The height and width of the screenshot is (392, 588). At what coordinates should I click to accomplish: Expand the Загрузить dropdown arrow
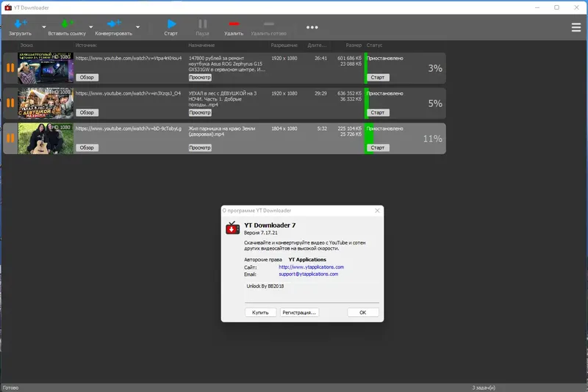pos(44,27)
